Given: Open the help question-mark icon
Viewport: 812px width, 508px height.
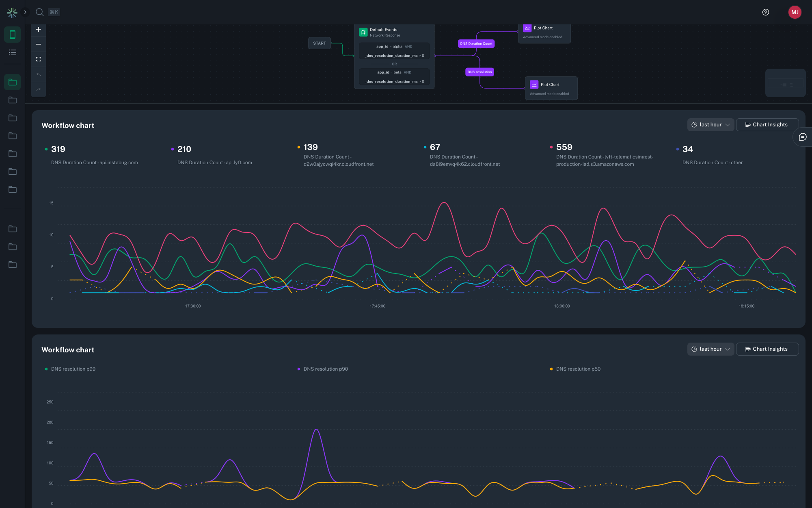Looking at the screenshot, I should click(x=765, y=12).
